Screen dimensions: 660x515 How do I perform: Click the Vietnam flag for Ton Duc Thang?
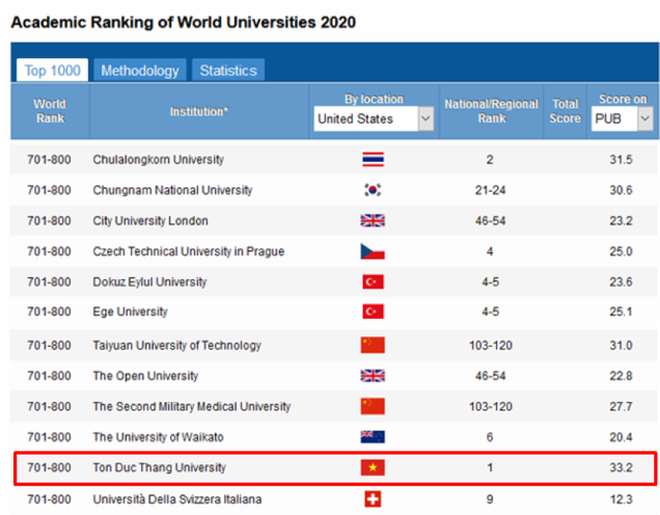373,467
